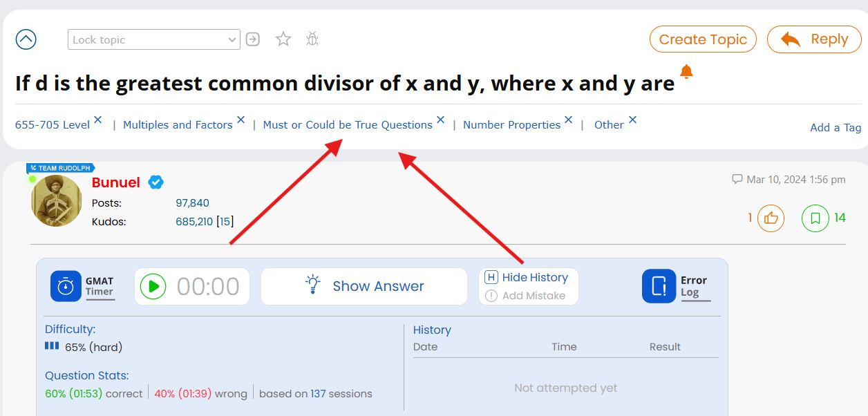Viewport: 868px width, 416px height.
Task: Open the Multiples and Factors tag
Action: pyautogui.click(x=178, y=125)
